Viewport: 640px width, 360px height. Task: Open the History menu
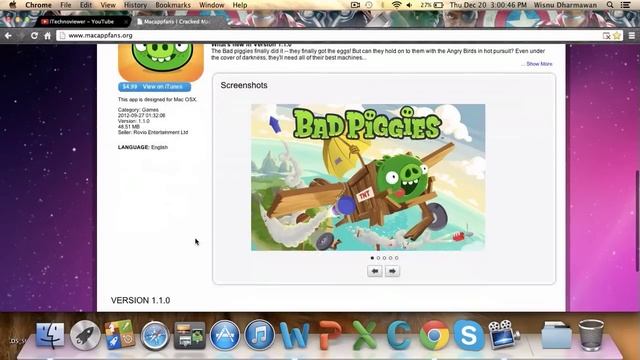click(135, 5)
